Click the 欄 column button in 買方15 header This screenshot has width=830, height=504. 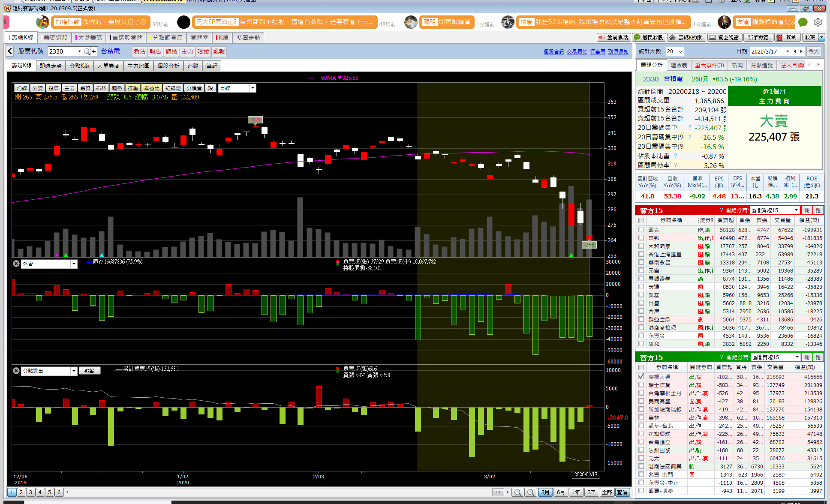coord(807,210)
